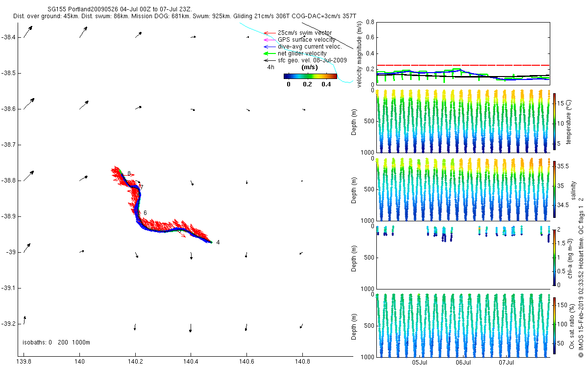Screen dimensions: 588x368
Task: Select track waypoint label 6
Action: click(x=145, y=213)
